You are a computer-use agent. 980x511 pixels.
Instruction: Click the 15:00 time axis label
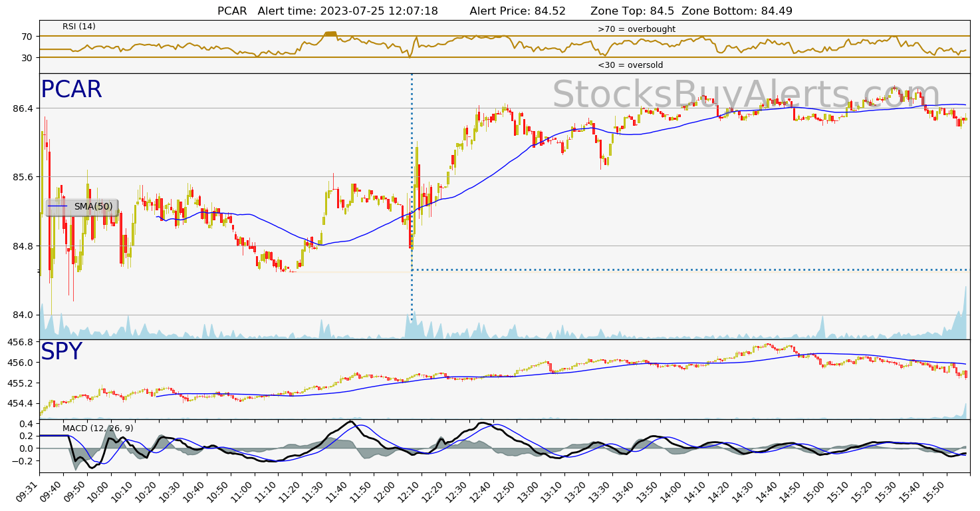pos(814,492)
